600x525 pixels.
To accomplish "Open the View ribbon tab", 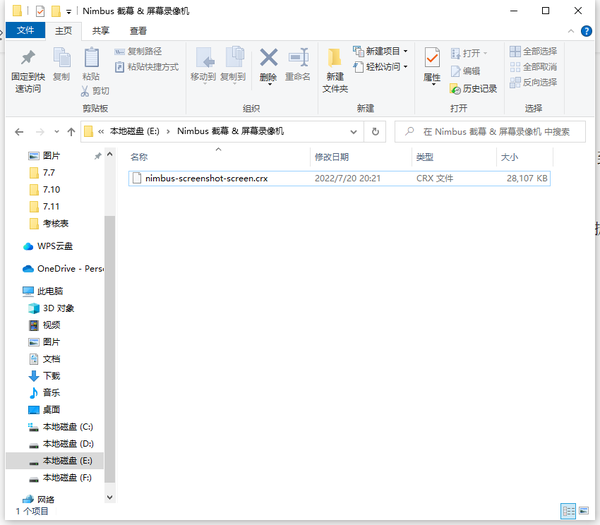I will 138,31.
